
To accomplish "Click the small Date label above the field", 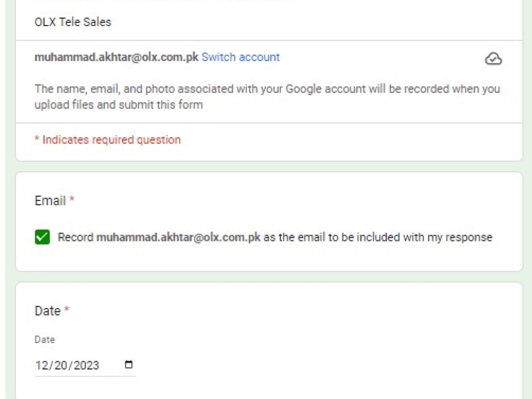I will 45,339.
